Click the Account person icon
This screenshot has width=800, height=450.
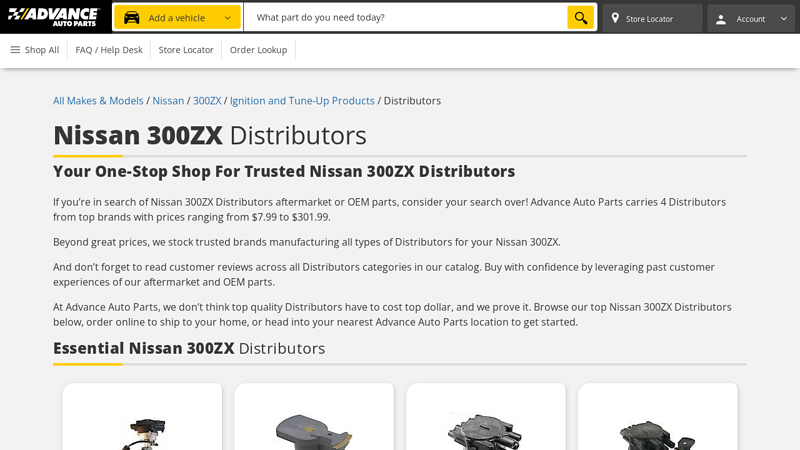(x=721, y=19)
